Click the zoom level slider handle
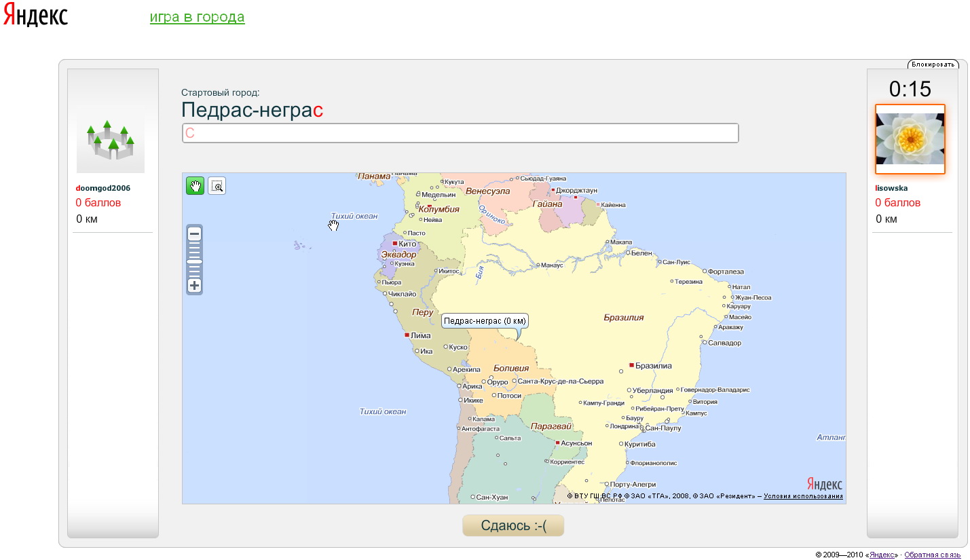This screenshot has width=970, height=560. (x=195, y=261)
